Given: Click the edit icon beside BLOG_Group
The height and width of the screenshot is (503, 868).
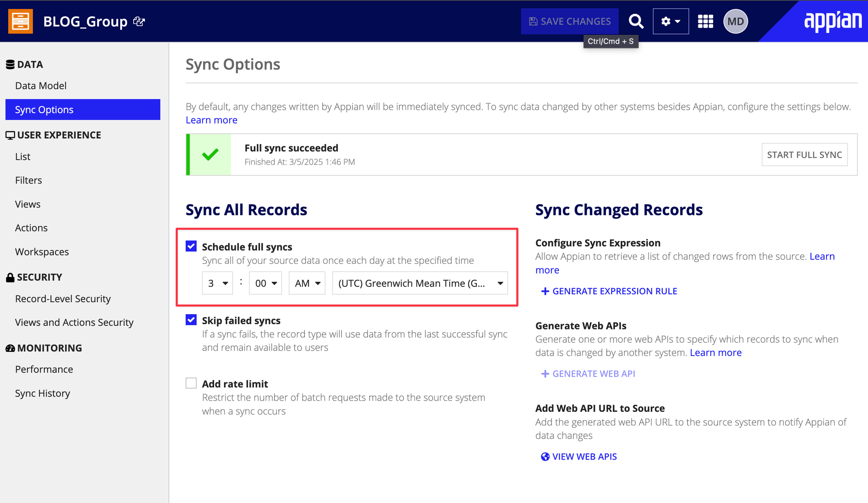Looking at the screenshot, I should (139, 21).
